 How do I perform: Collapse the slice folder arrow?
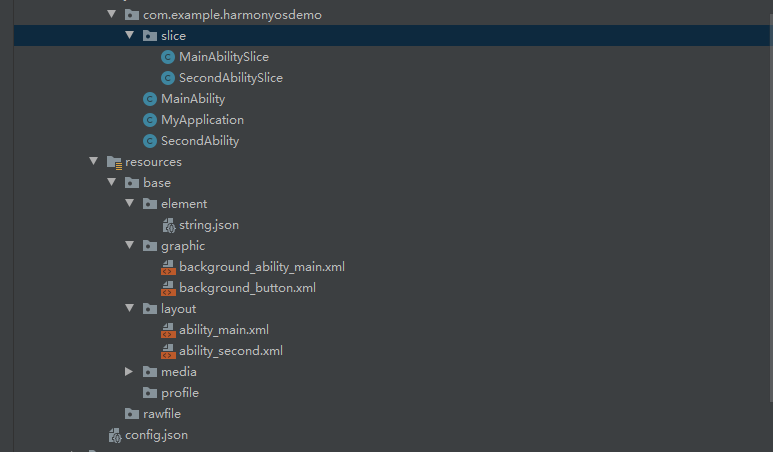point(130,35)
